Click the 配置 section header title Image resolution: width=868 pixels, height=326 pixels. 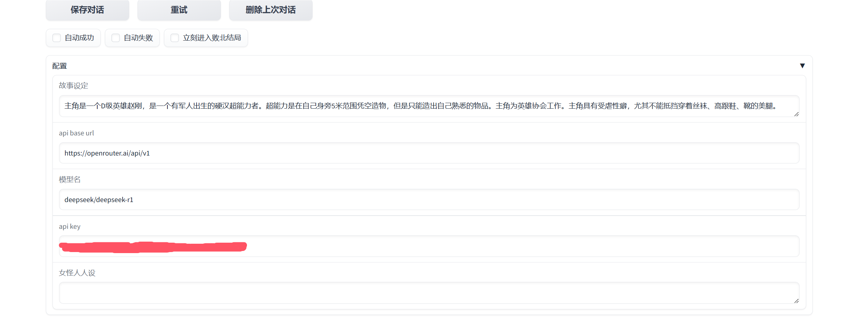click(59, 66)
